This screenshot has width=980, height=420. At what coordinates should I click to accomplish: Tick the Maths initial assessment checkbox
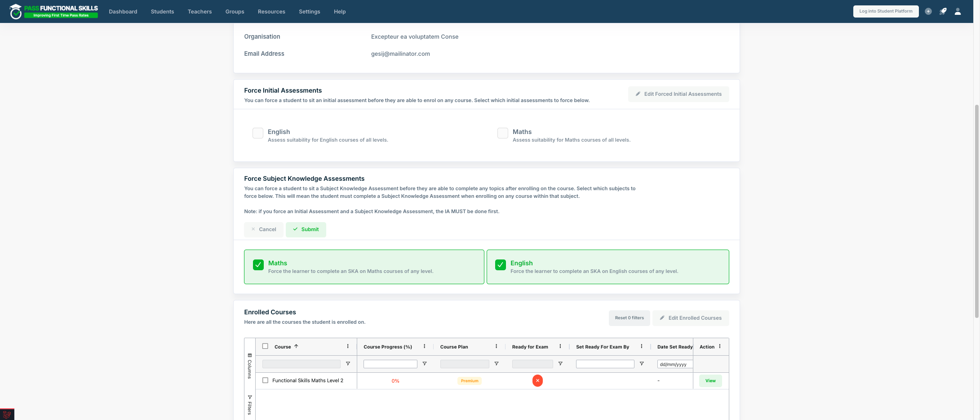pos(503,133)
